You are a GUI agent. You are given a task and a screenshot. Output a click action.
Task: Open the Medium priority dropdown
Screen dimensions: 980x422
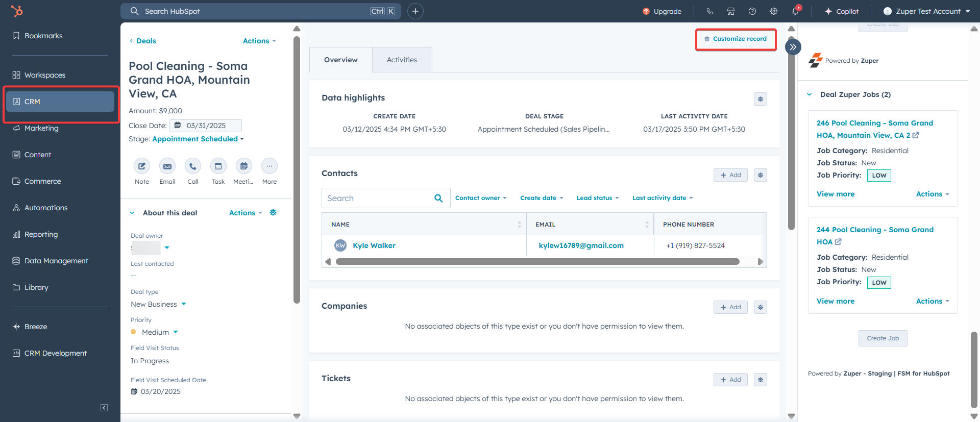[155, 332]
